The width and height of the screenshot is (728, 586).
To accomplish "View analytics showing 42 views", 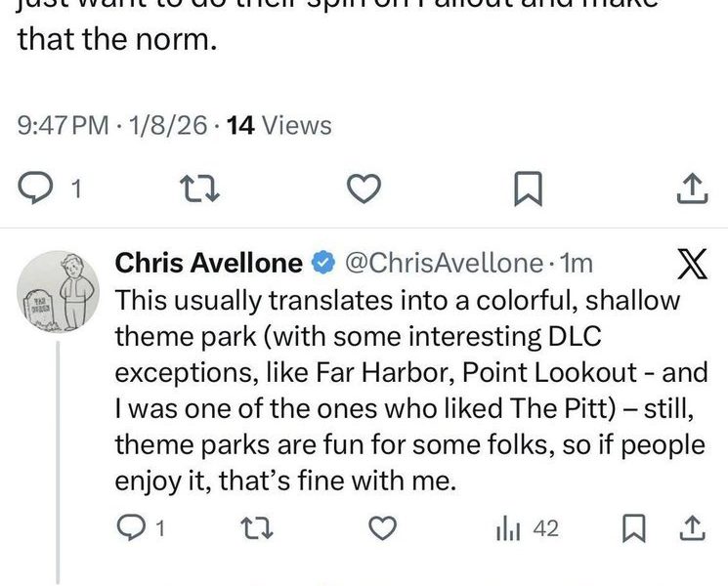I will point(528,528).
